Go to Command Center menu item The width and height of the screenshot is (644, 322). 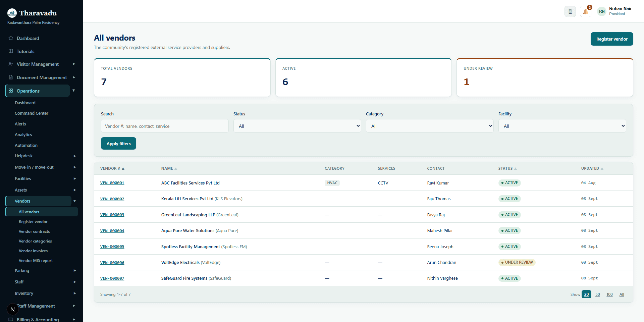32,113
